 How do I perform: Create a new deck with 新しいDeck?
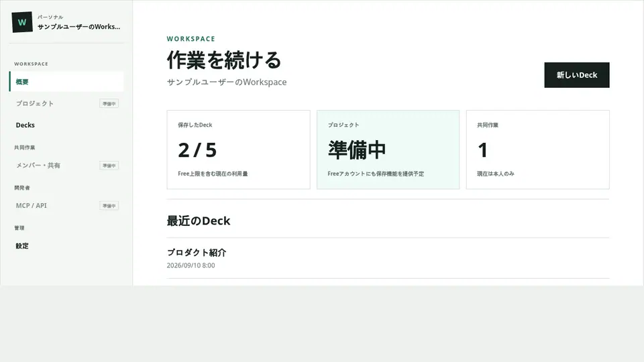click(577, 75)
